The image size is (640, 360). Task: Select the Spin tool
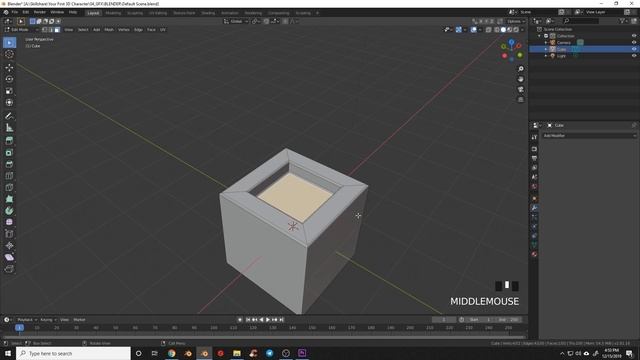click(9, 211)
